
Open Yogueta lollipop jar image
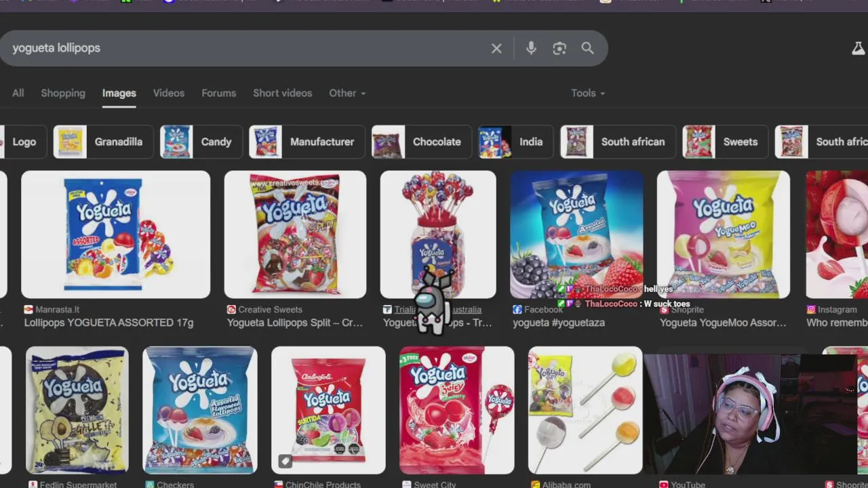pyautogui.click(x=438, y=235)
